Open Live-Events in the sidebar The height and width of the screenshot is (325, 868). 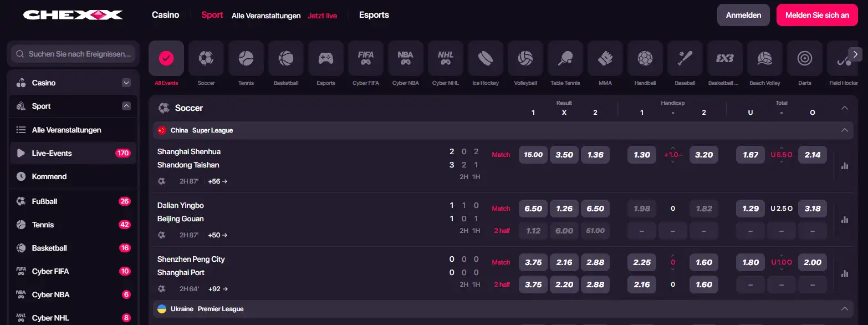coord(73,153)
